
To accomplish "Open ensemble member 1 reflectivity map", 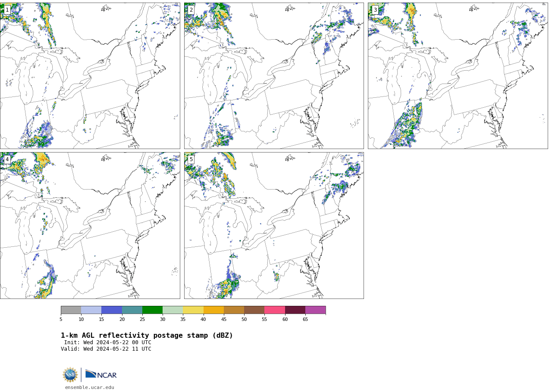I will [90, 76].
